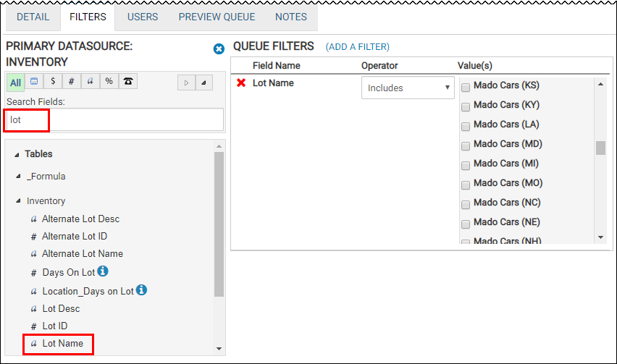617x364 pixels.
Task: Open the Users tab
Action: point(143,17)
